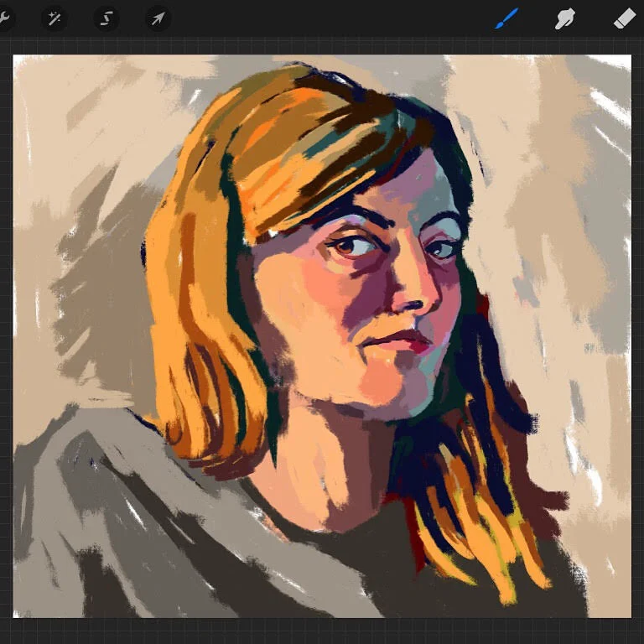Select the blue Brush tool
This screenshot has height=644, width=644.
[x=506, y=19]
